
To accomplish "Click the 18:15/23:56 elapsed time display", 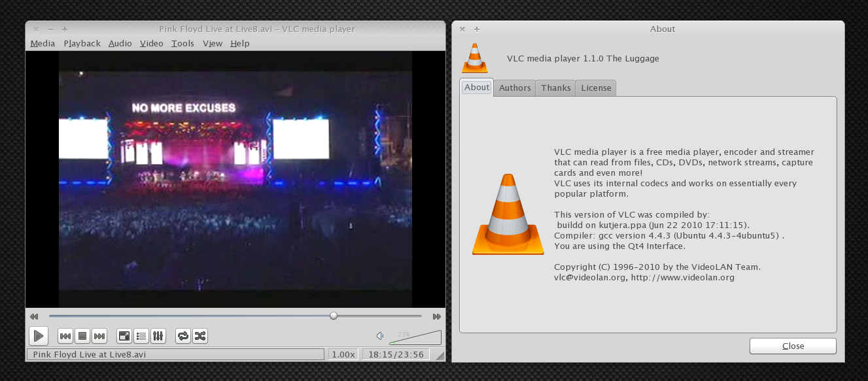I will pos(396,354).
